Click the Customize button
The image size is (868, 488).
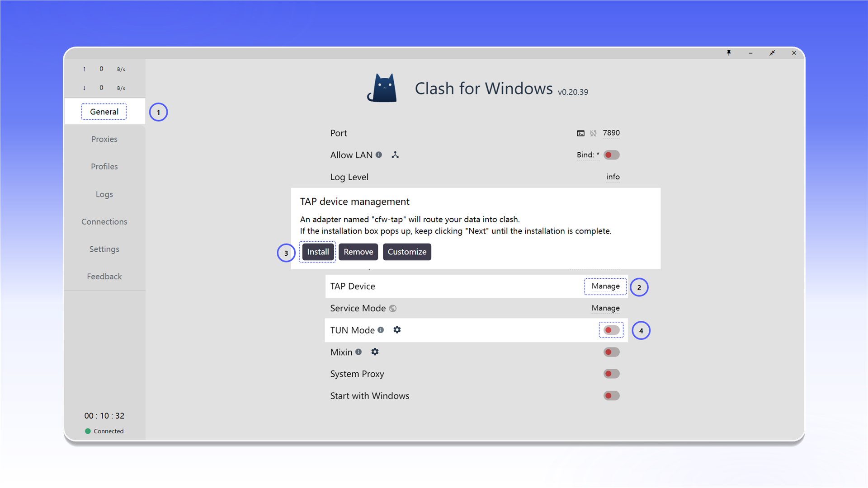tap(407, 252)
